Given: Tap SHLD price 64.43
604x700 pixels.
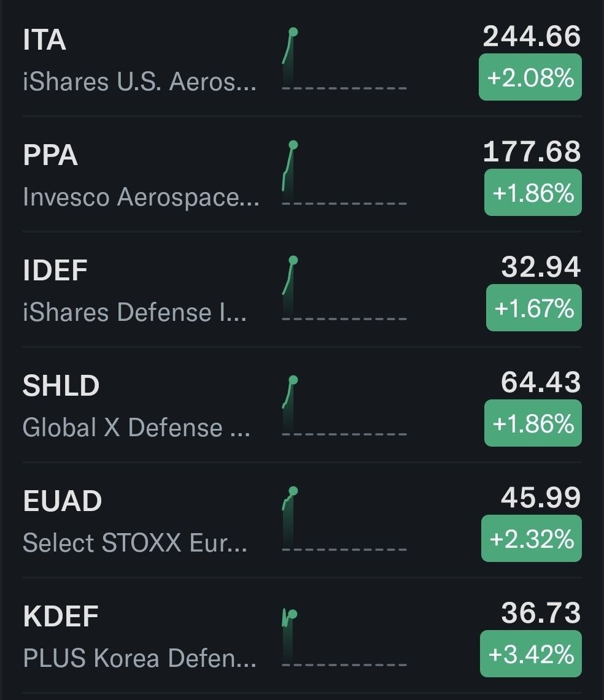Looking at the screenshot, I should pos(541,382).
